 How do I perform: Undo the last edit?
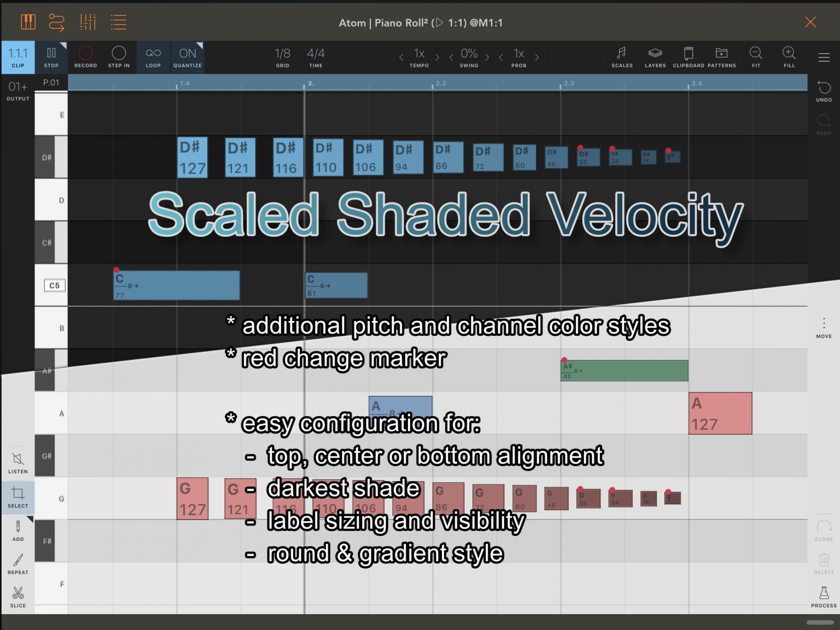(x=824, y=91)
